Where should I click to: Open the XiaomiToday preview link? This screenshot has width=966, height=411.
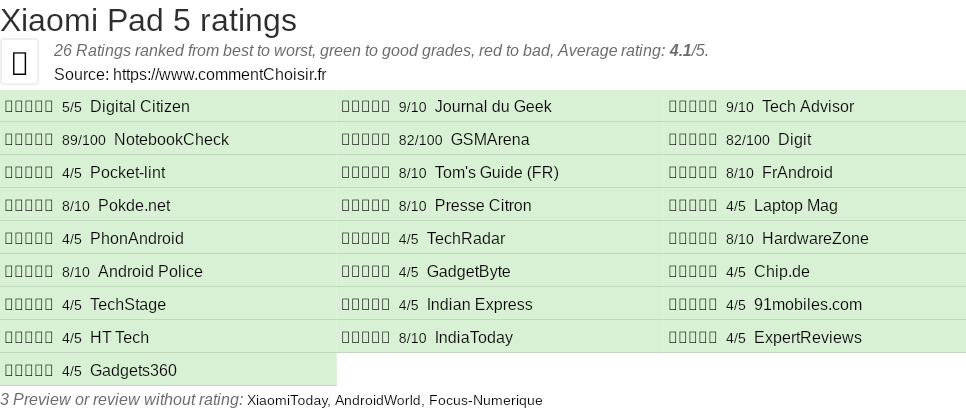click(x=288, y=401)
